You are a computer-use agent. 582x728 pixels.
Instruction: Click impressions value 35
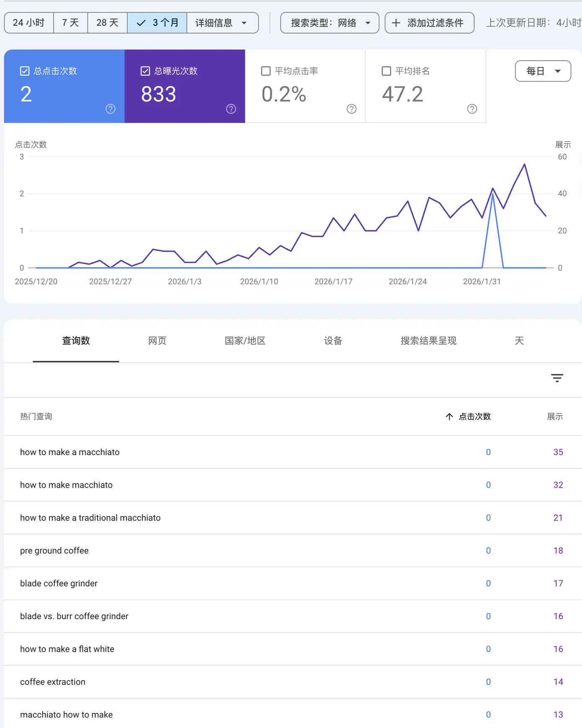click(x=558, y=452)
